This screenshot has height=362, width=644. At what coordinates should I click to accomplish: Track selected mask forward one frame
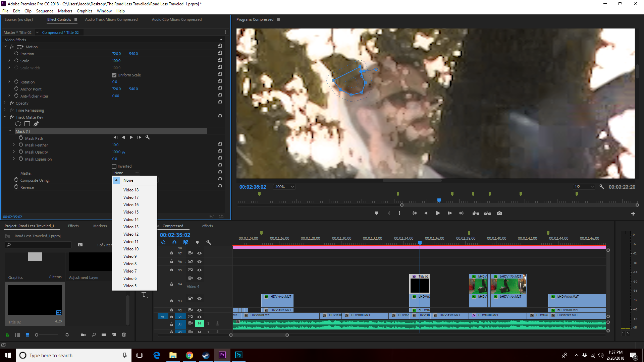point(139,137)
